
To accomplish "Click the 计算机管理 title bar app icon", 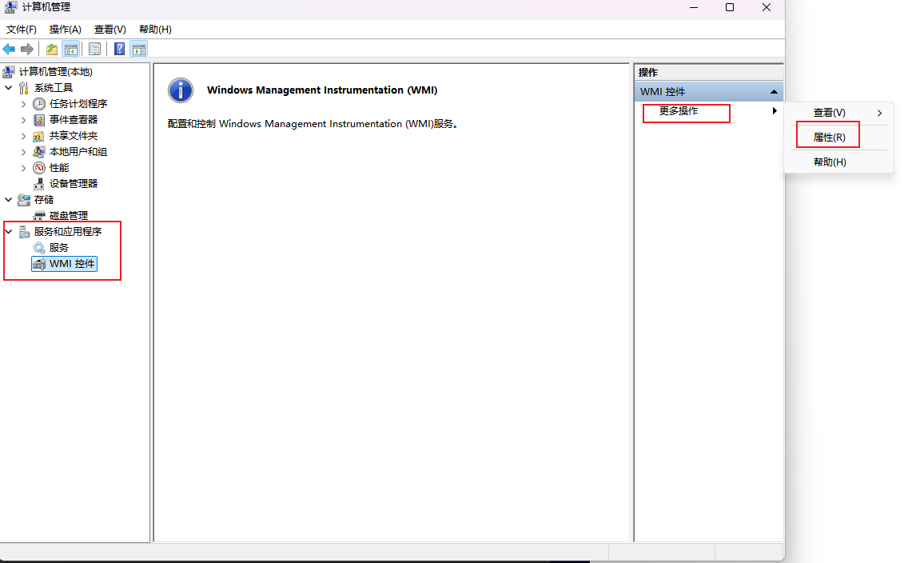I will click(x=10, y=7).
